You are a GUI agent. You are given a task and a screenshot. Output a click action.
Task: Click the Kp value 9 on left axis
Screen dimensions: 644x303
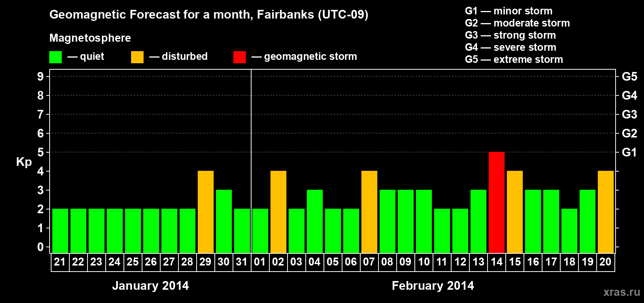point(41,77)
